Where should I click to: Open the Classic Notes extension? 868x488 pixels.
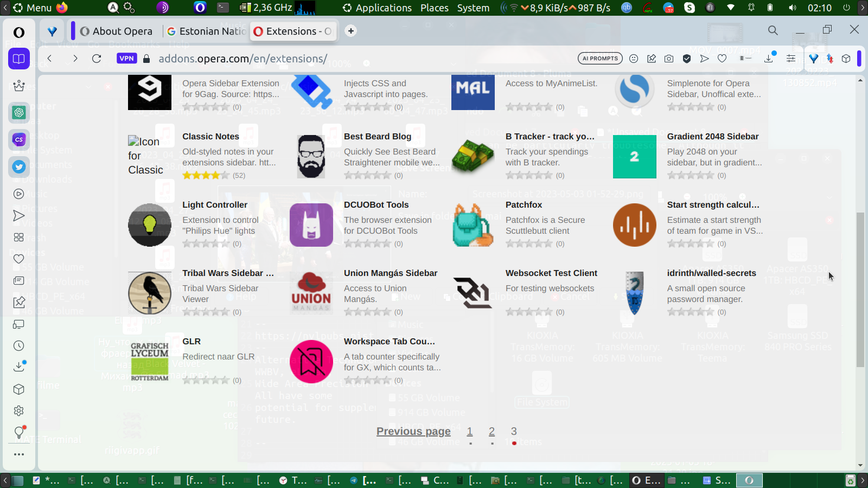210,136
